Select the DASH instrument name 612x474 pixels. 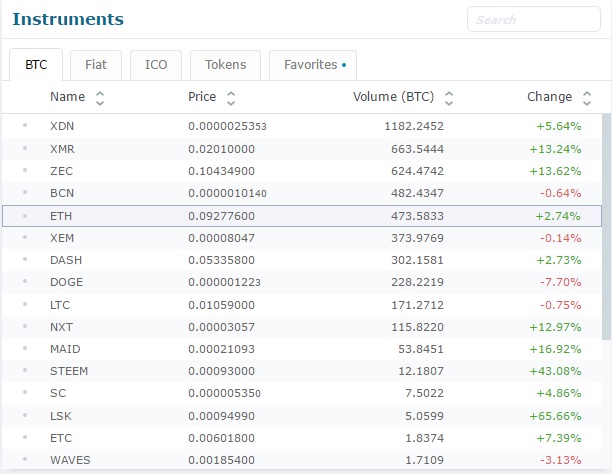pyautogui.click(x=66, y=260)
